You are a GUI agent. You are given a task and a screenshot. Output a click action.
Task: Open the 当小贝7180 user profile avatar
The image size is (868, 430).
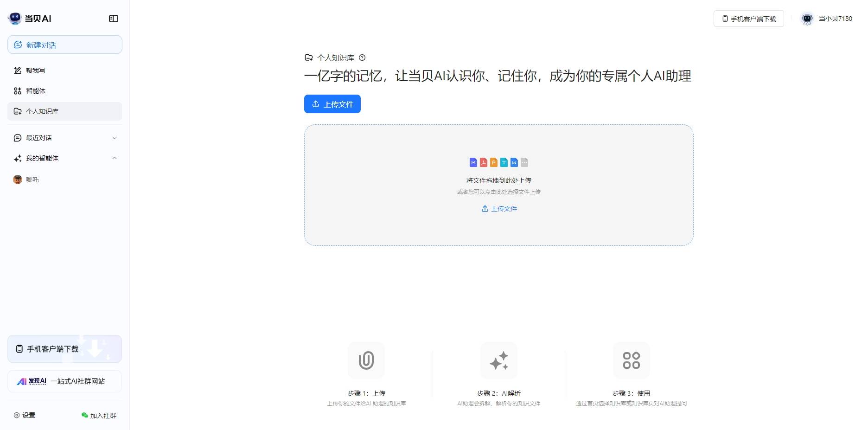point(807,19)
